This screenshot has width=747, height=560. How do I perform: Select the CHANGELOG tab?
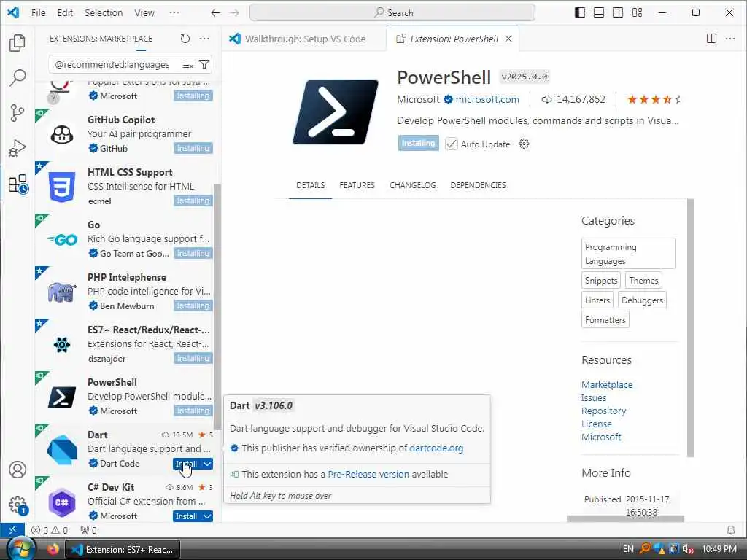coord(413,185)
